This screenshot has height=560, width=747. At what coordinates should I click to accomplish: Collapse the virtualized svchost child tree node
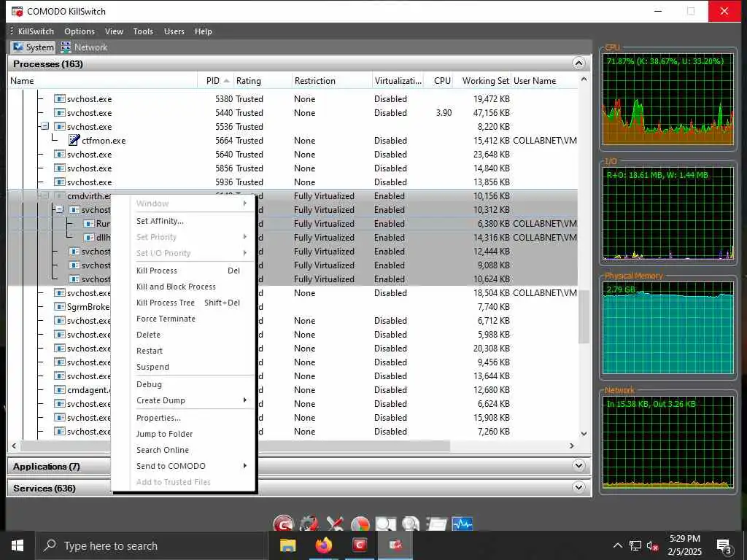(60, 209)
